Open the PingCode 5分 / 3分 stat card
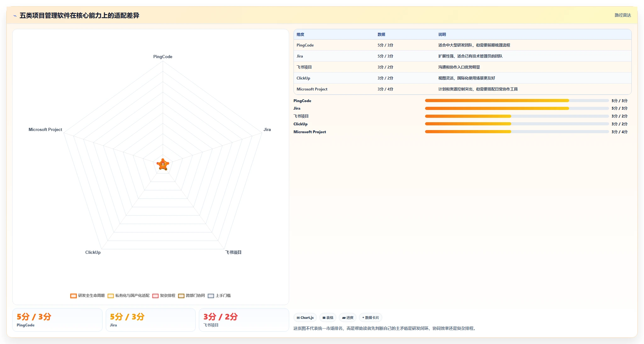 [x=57, y=320]
